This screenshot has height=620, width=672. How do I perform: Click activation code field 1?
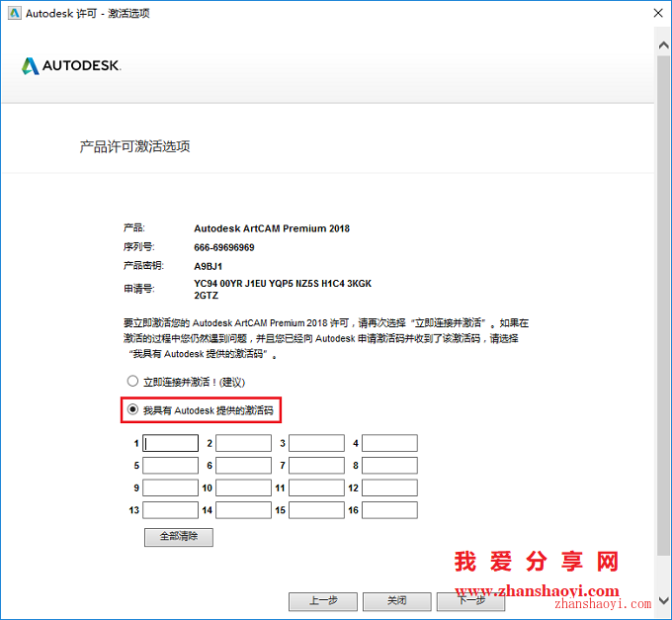pyautogui.click(x=171, y=443)
